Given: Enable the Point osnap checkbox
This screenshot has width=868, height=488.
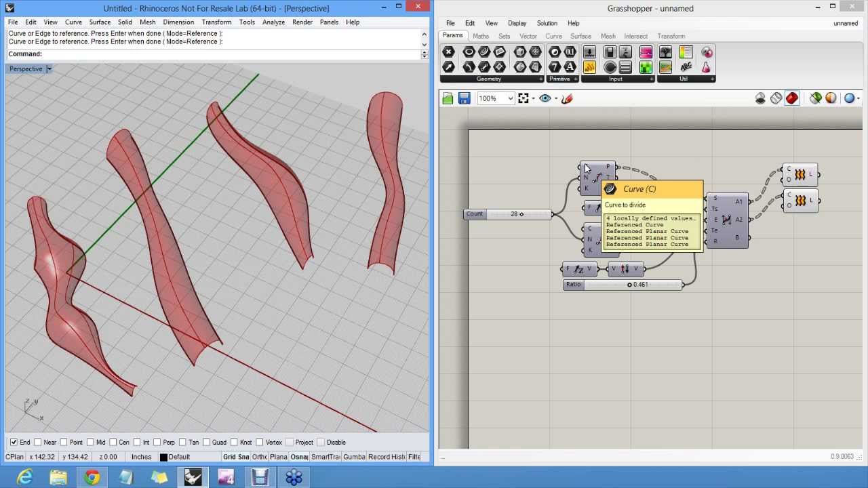Looking at the screenshot, I should (64, 443).
